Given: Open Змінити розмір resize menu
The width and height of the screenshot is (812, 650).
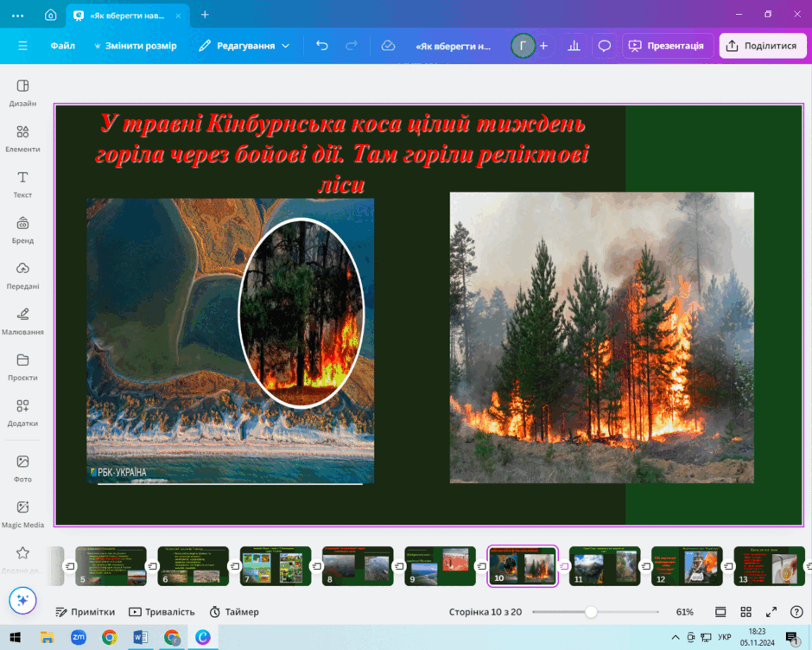Looking at the screenshot, I should click(135, 46).
